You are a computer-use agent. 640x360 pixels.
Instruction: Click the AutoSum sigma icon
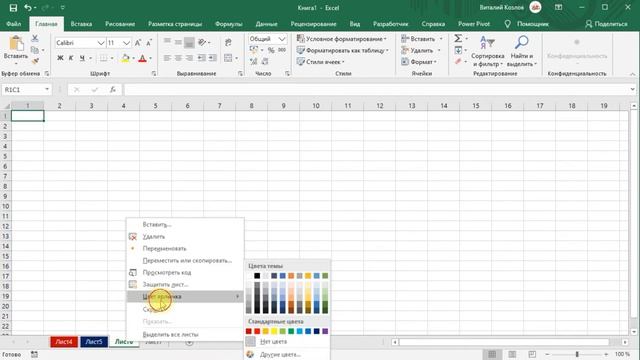click(458, 38)
